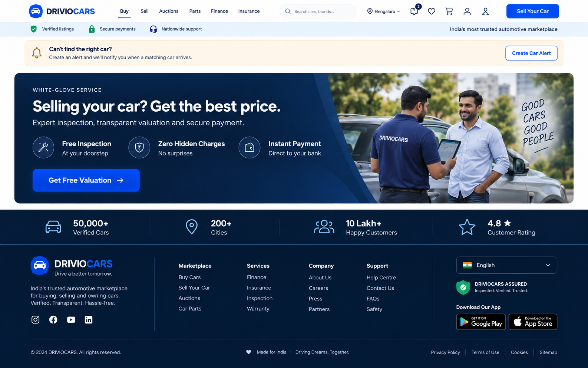Open the Buy Cars footer link

coord(189,277)
